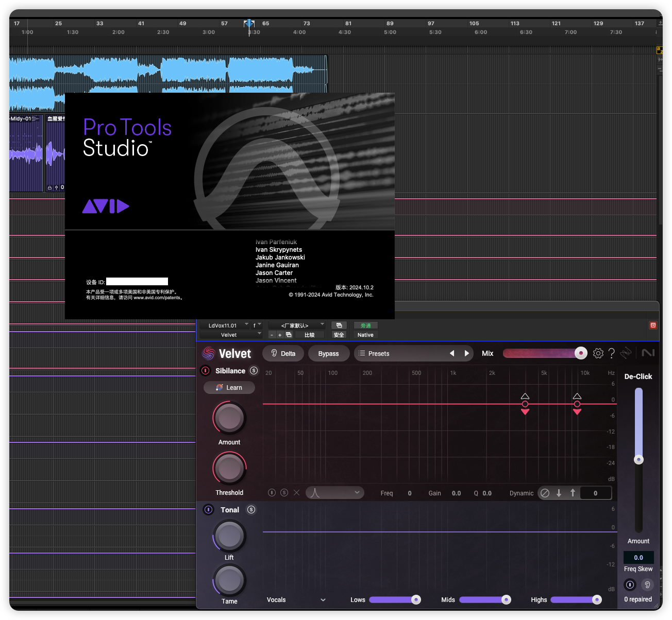Viewport: 672px width, 620px height.
Task: Click the Sibilance Threshold knob
Action: (229, 468)
